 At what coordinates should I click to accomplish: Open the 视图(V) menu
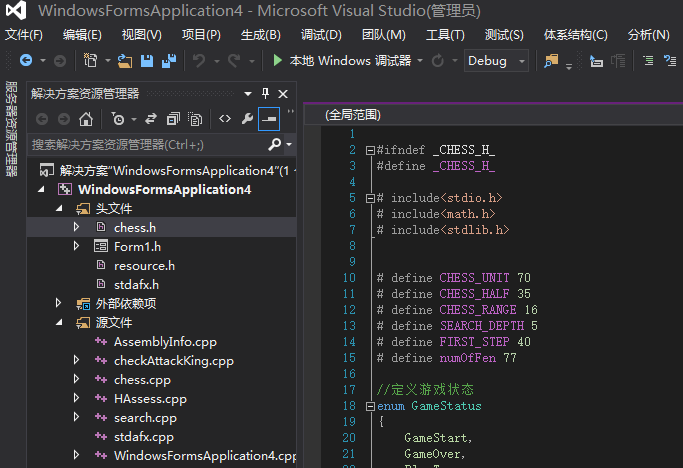click(142, 34)
